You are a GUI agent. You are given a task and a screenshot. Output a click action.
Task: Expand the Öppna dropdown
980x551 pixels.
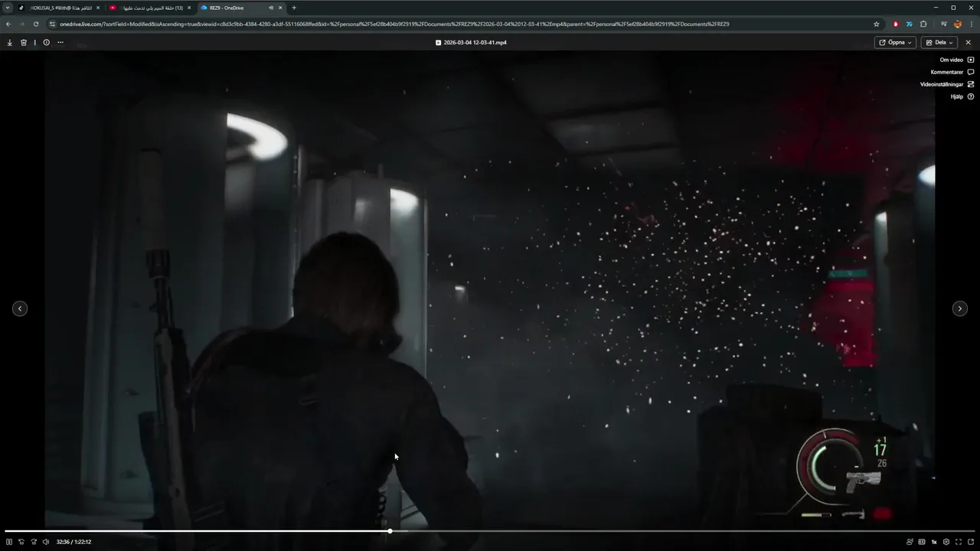point(896,42)
